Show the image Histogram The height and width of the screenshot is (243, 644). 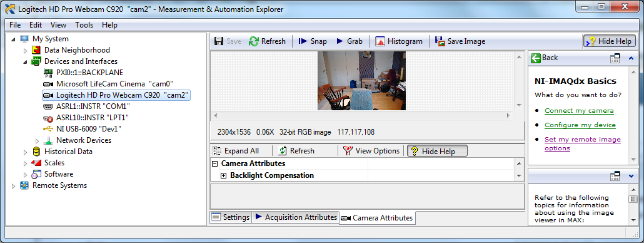tap(399, 41)
